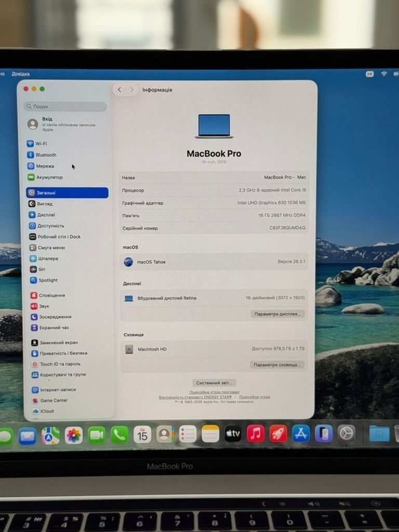Open Notes from the Dock
The height and width of the screenshot is (532, 399).
pos(210,434)
